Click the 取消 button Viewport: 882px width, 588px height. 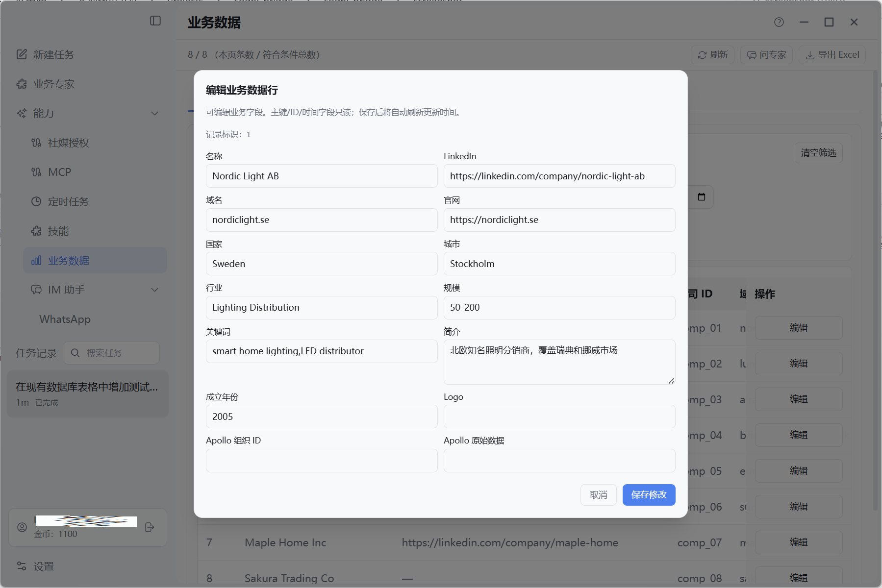(598, 495)
